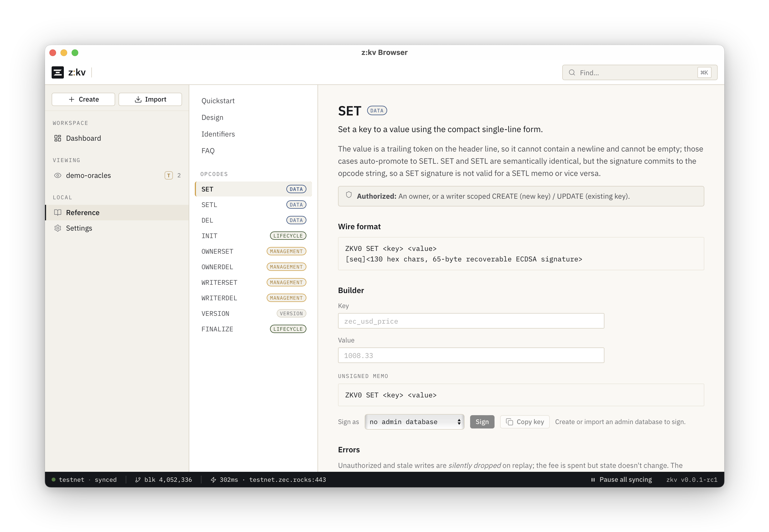Click the 'Builder' section heading
This screenshot has height=532, width=769.
coord(351,290)
